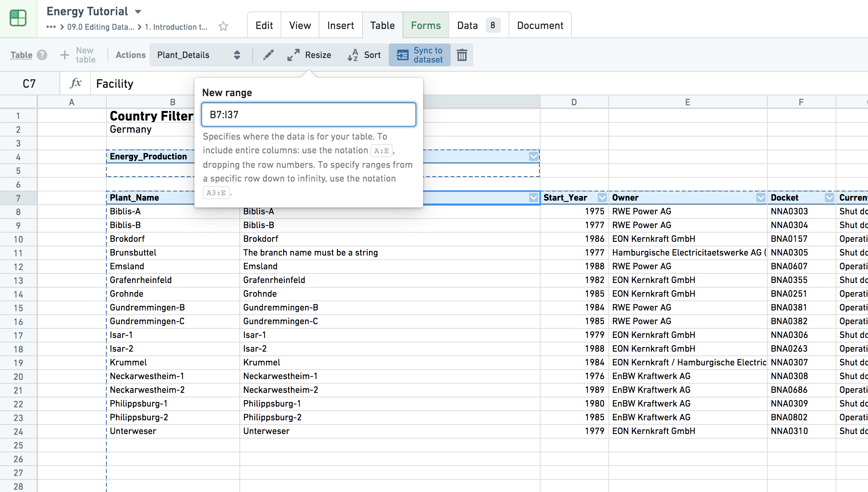
Task: Open Owner column filter dropdown
Action: click(761, 198)
